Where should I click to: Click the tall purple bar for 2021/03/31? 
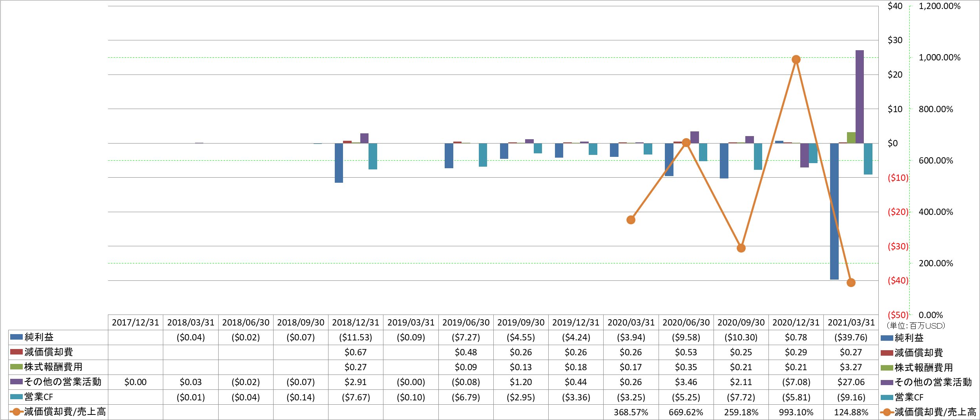click(860, 96)
